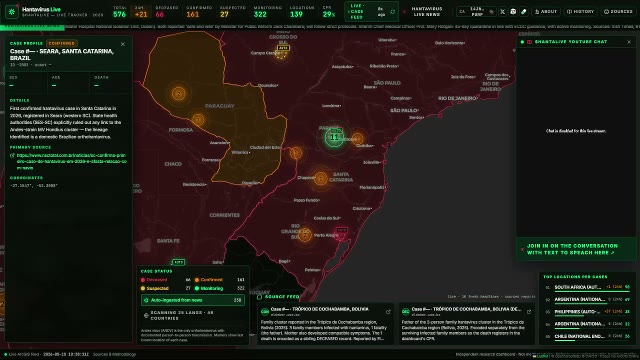Click the green marker near Santa Fe
Image resolution: width=640 pixels, height=360 pixels.
(x=178, y=262)
